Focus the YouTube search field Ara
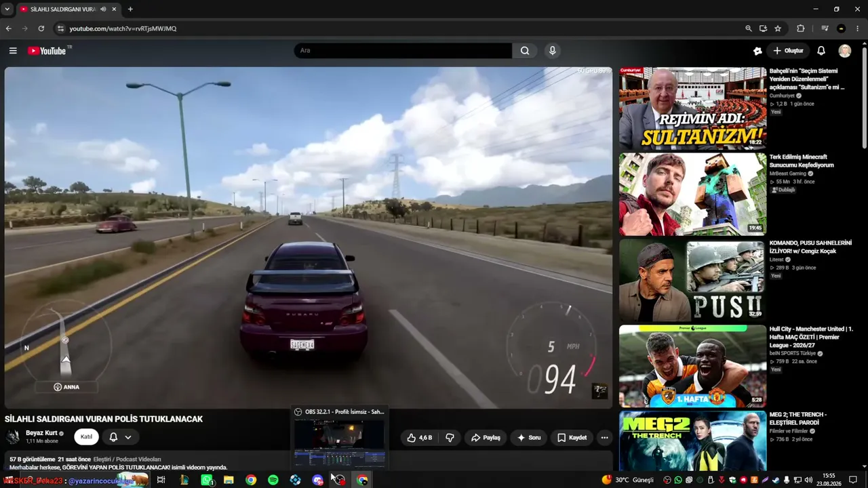The height and width of the screenshot is (488, 868). [x=403, y=51]
